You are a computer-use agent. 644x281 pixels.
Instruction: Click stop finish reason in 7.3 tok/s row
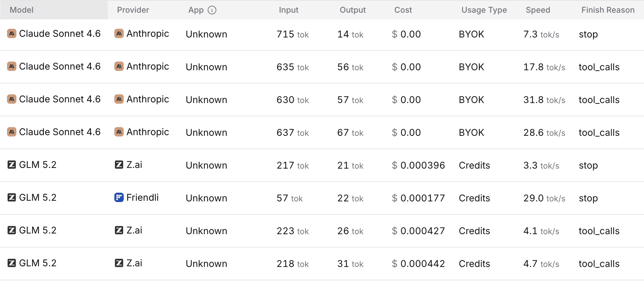pyautogui.click(x=588, y=34)
